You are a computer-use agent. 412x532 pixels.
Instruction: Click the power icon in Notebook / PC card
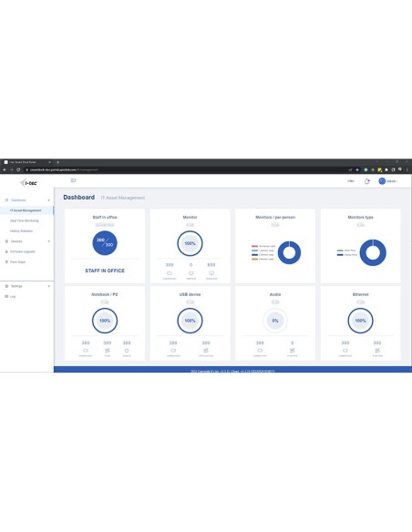127,351
